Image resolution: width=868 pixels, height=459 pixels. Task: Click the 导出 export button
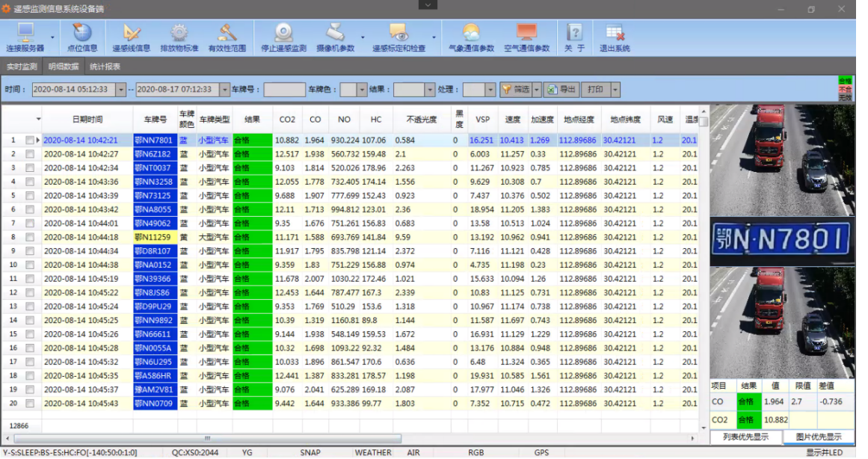coord(561,90)
